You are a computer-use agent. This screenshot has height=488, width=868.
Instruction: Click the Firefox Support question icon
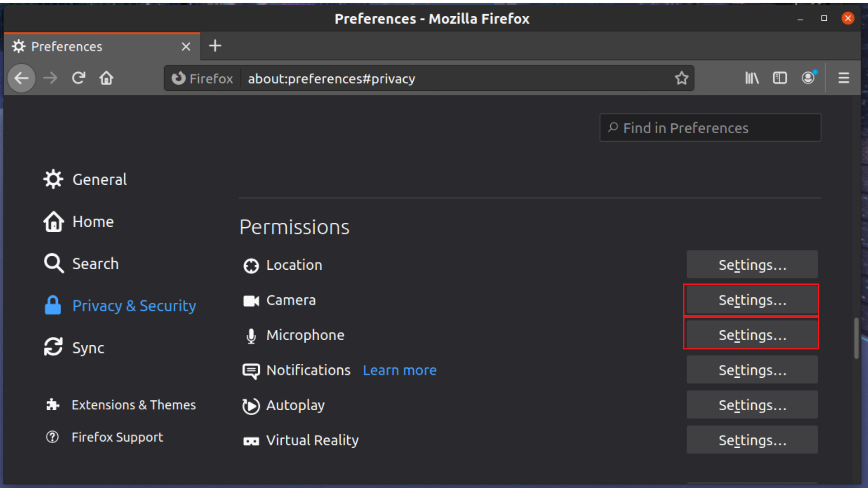pyautogui.click(x=52, y=437)
